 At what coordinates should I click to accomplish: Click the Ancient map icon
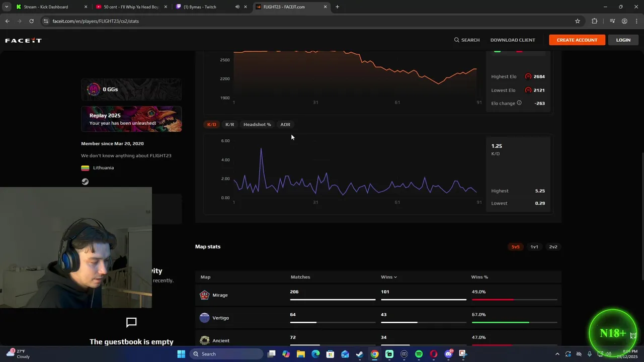(204, 340)
